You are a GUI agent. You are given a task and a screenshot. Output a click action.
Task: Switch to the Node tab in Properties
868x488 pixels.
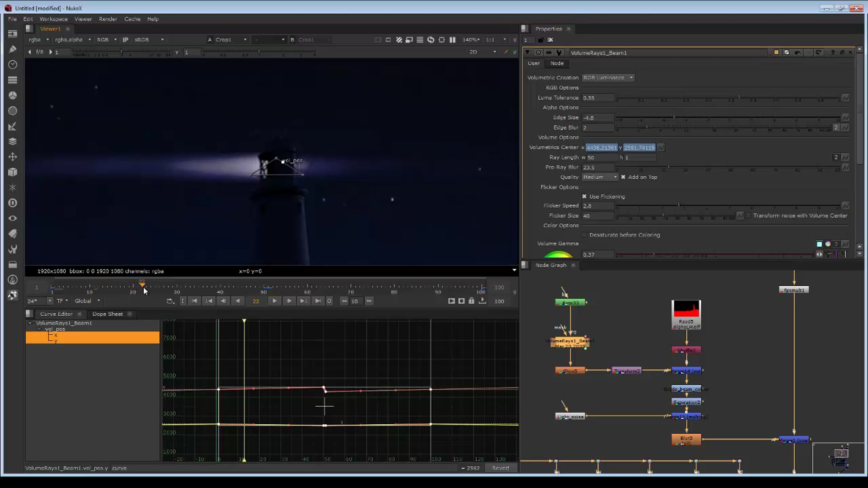(557, 63)
